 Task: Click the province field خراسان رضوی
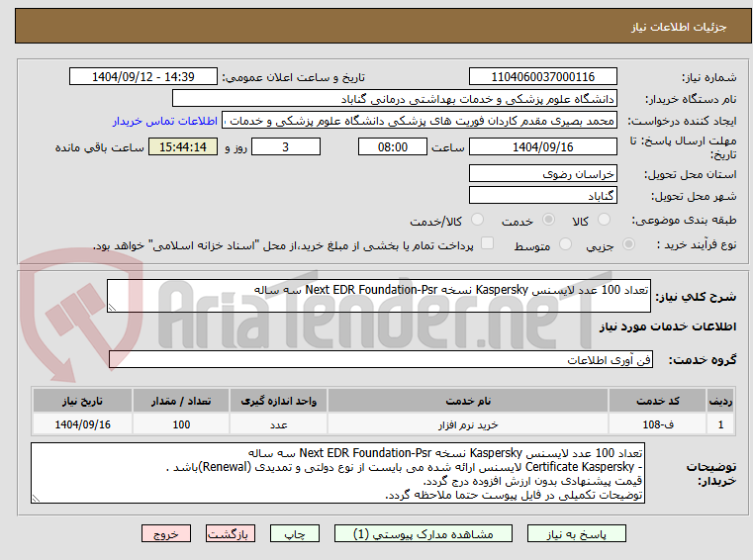pos(542,173)
